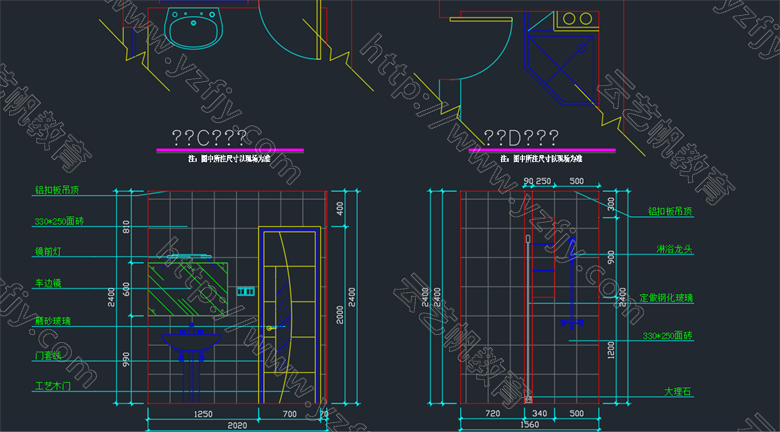This screenshot has height=432, width=780.
Task: Pick the '900' vertical dimension text
Action: (611, 257)
